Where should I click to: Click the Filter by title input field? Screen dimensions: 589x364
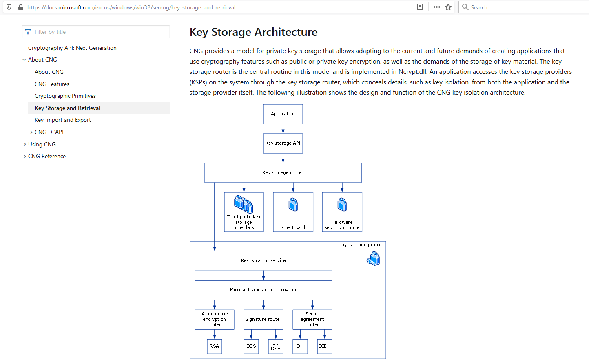[x=96, y=32]
